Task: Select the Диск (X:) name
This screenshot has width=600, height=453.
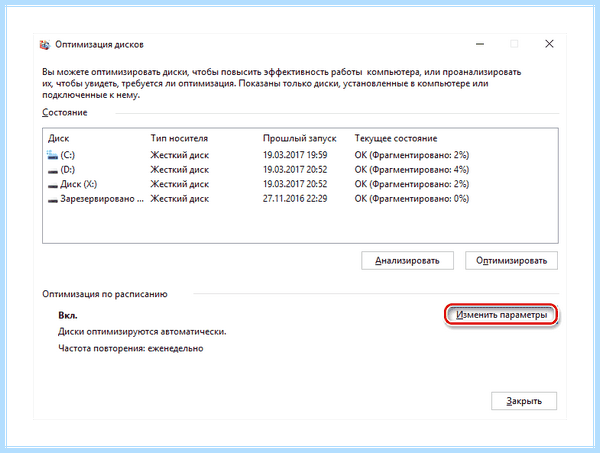Action: click(78, 184)
